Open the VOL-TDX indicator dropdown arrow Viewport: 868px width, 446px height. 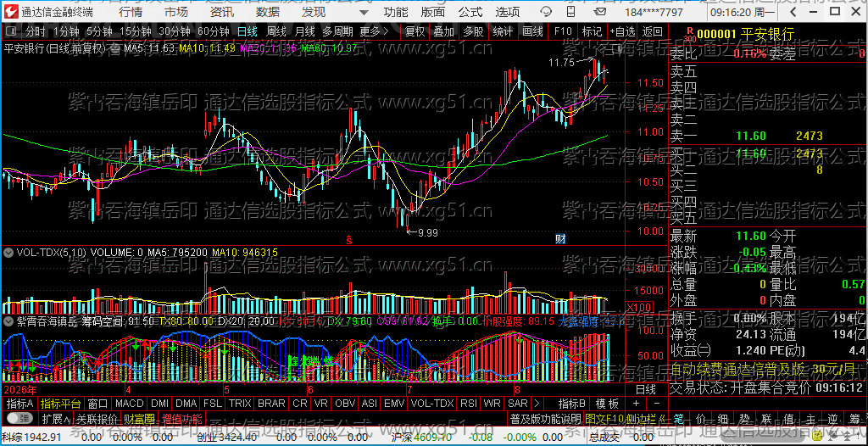click(x=8, y=253)
